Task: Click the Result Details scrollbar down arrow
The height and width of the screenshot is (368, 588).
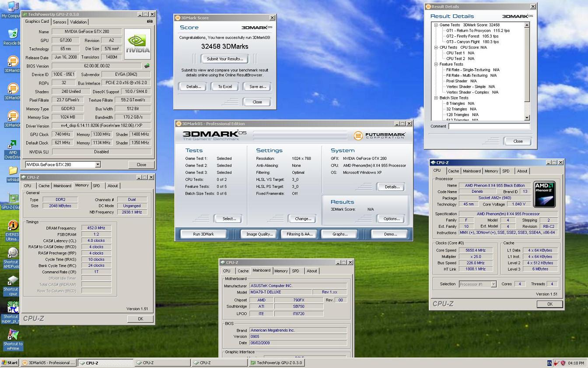Action: tap(527, 117)
